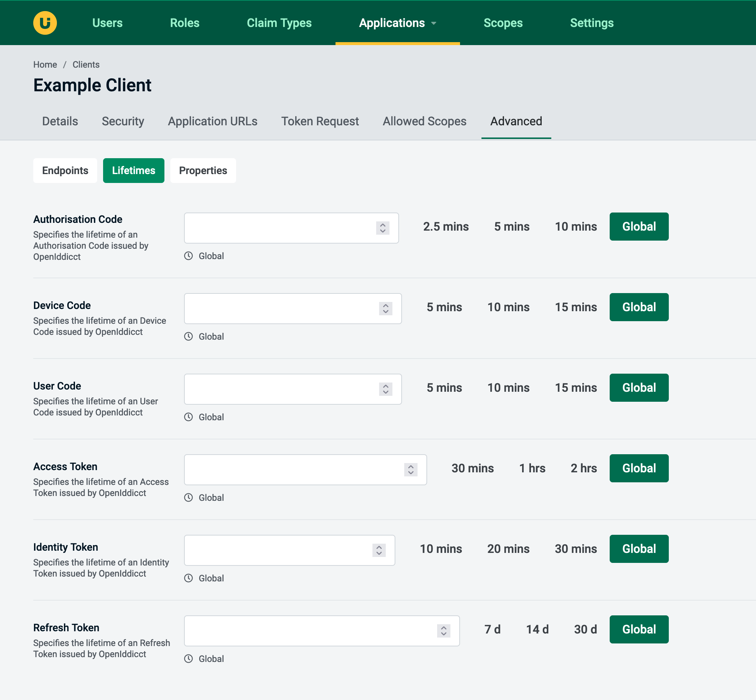Expand the Access Token lifetime stepper
Viewport: 756px width, 700px height.
pos(412,469)
